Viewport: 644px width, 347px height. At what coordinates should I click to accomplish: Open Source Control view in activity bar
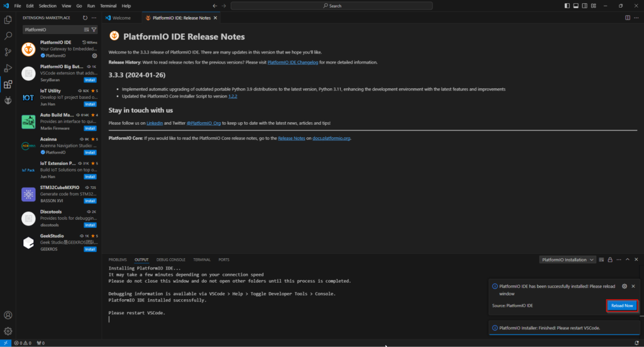(x=8, y=52)
